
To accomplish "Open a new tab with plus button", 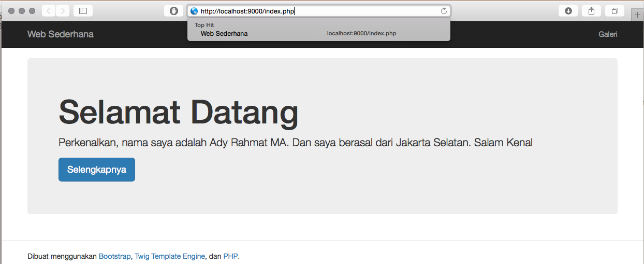I will point(637,15).
